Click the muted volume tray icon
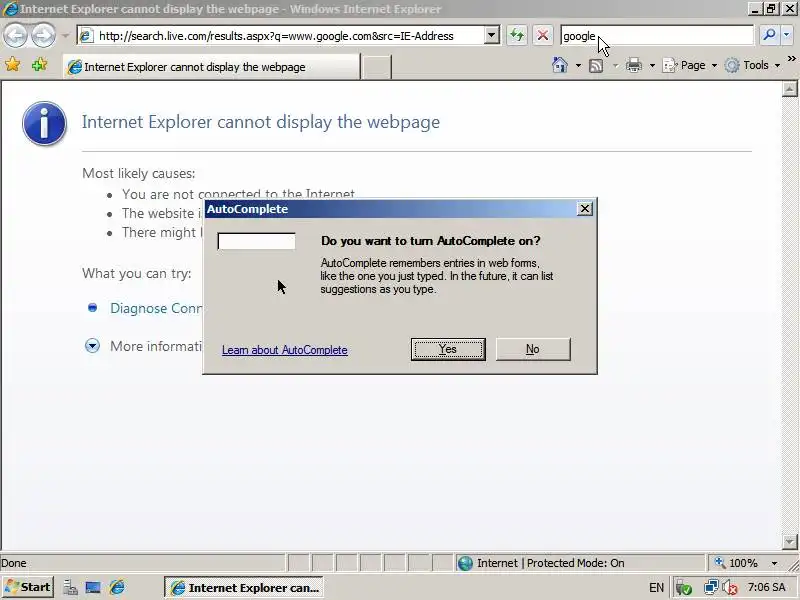This screenshot has height=600, width=800. [730, 588]
